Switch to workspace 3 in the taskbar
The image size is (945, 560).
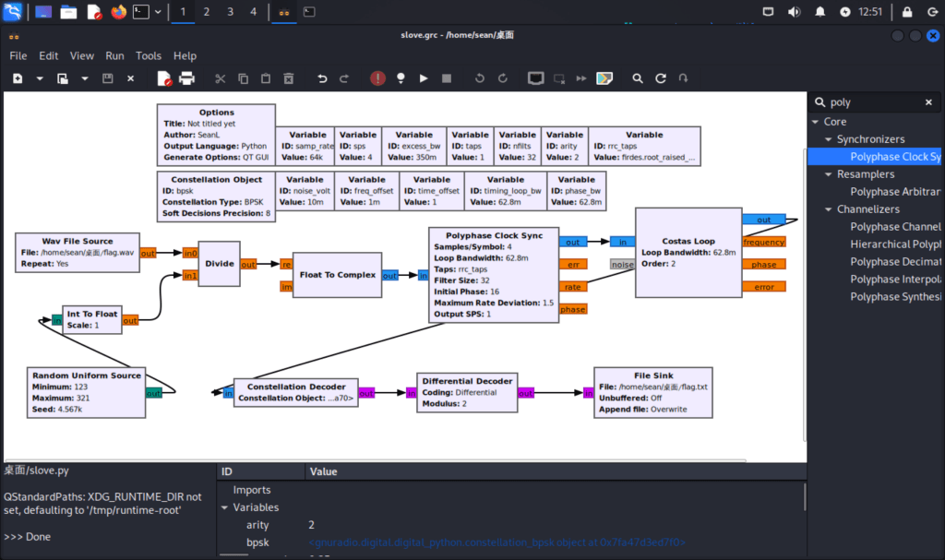tap(229, 12)
